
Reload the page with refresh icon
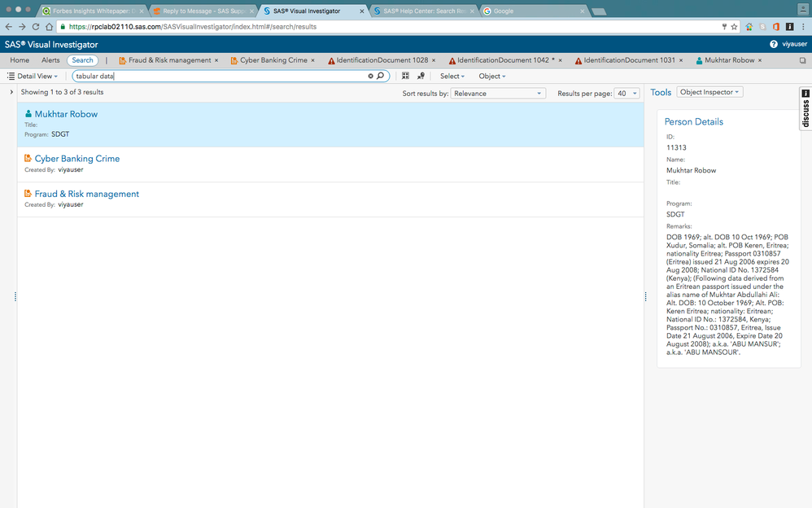pyautogui.click(x=35, y=26)
